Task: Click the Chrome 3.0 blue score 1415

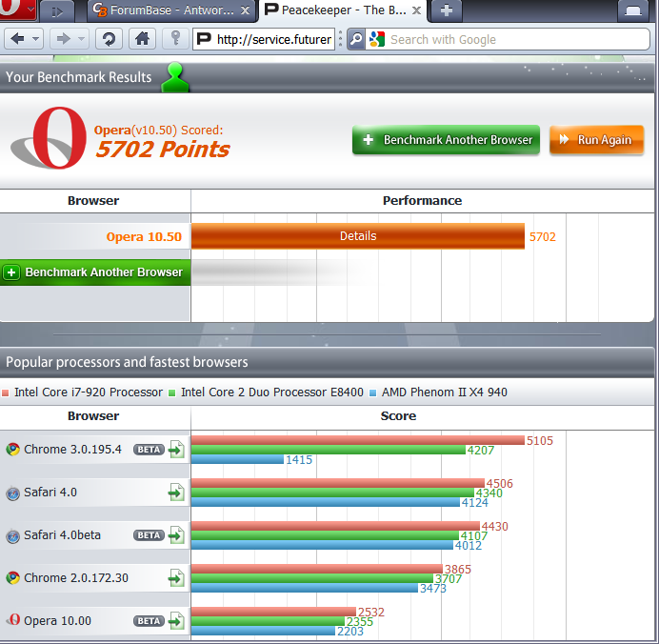Action: (x=299, y=460)
